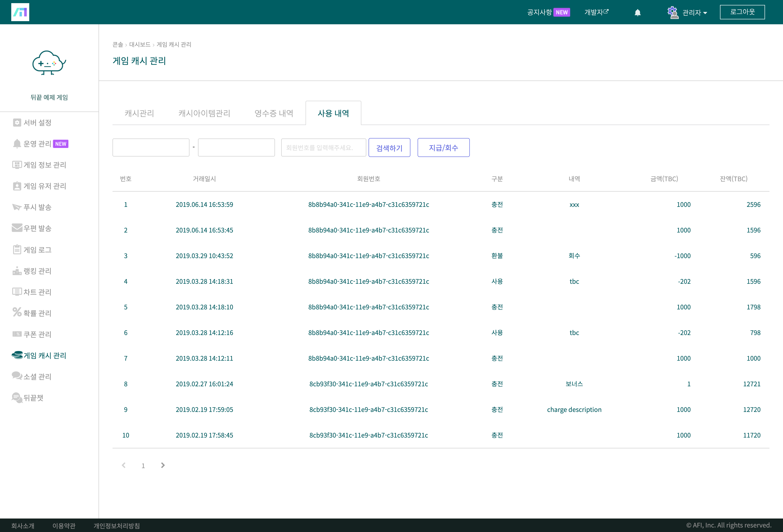Expand the 관리자 dropdown menu
Screen dimensions: 783x532
pyautogui.click(x=695, y=13)
